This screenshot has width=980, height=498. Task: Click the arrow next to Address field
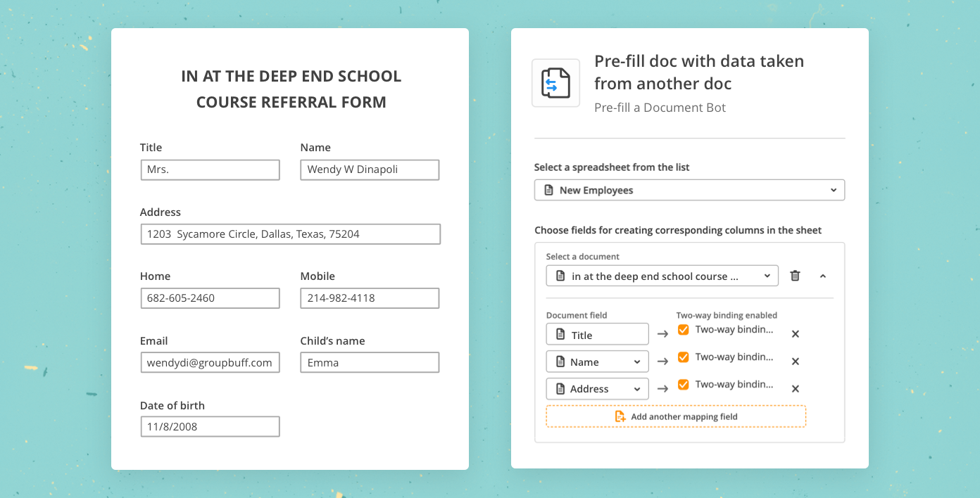pyautogui.click(x=662, y=388)
